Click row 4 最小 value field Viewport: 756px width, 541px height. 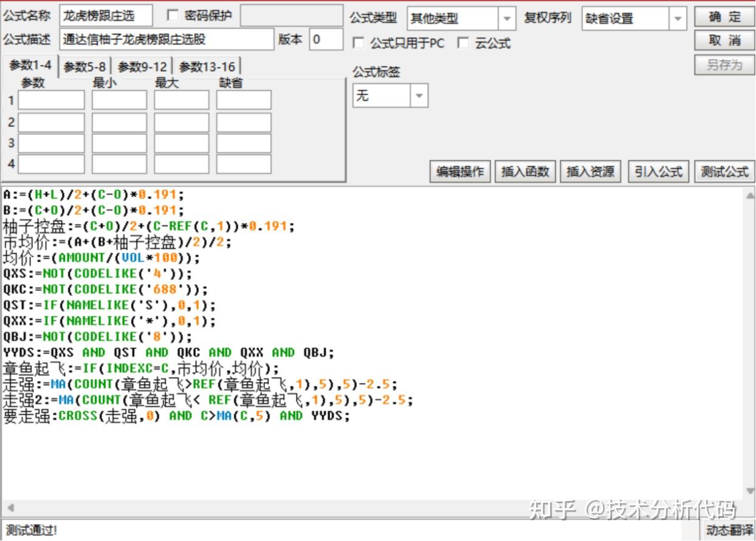[119, 164]
